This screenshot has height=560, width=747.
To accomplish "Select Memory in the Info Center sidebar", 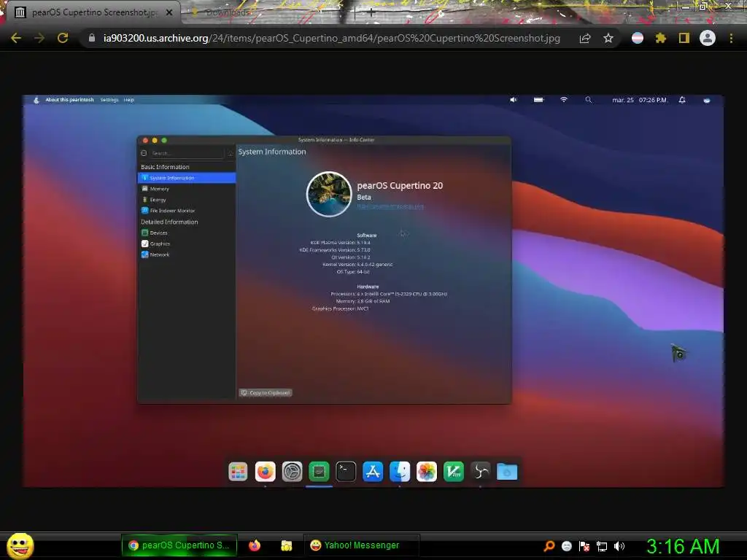I will coord(186,189).
